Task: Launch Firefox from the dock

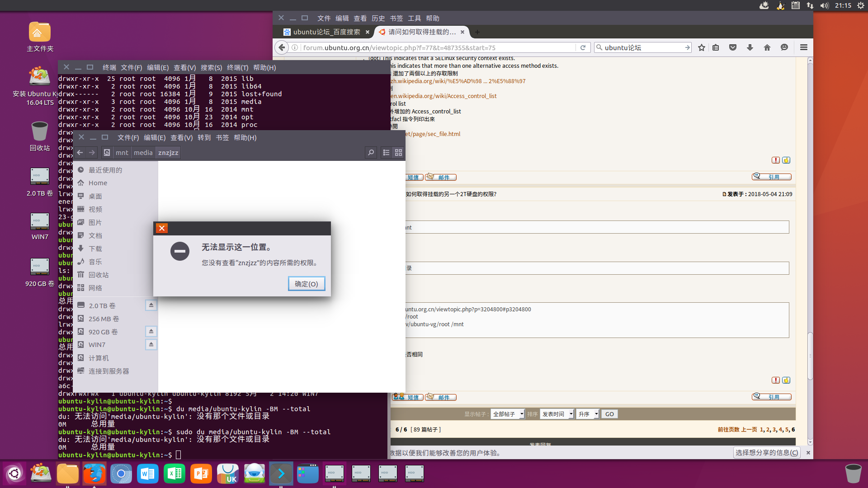Action: [94, 474]
